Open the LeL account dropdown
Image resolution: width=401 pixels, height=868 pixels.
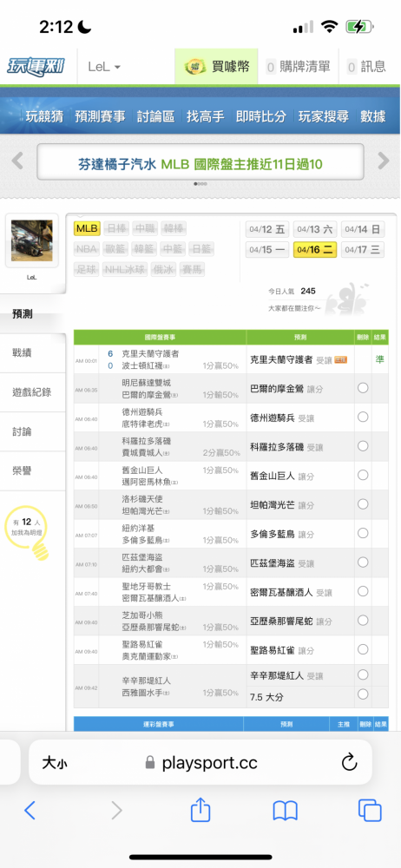pos(104,67)
